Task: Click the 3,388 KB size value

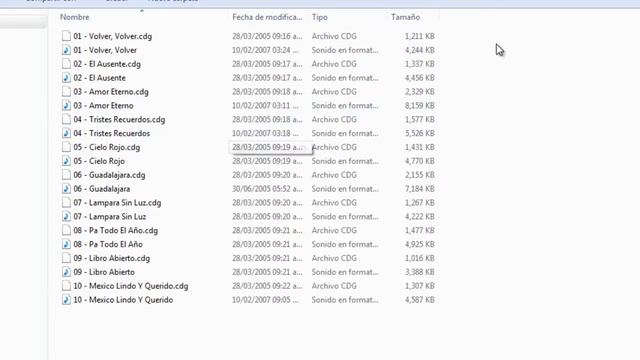Action: pyautogui.click(x=419, y=272)
